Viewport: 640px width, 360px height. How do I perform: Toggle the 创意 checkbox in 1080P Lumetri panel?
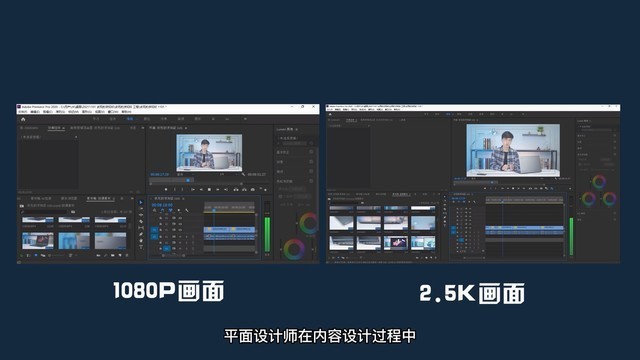tap(311, 162)
